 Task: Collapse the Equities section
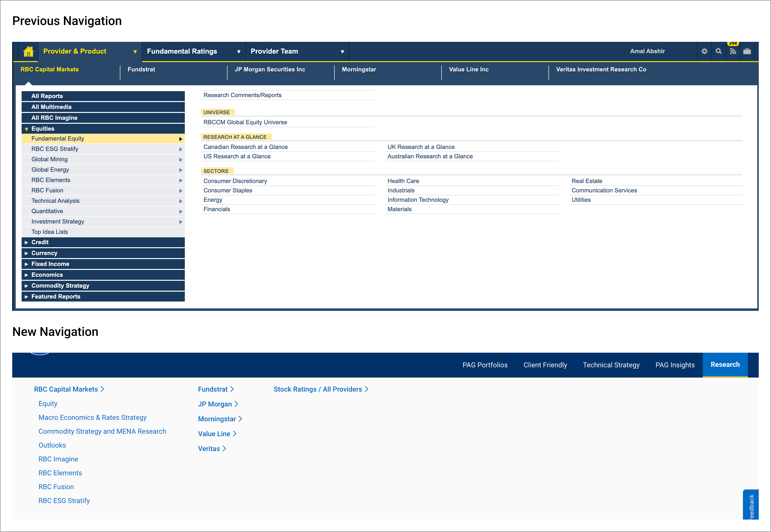point(26,129)
